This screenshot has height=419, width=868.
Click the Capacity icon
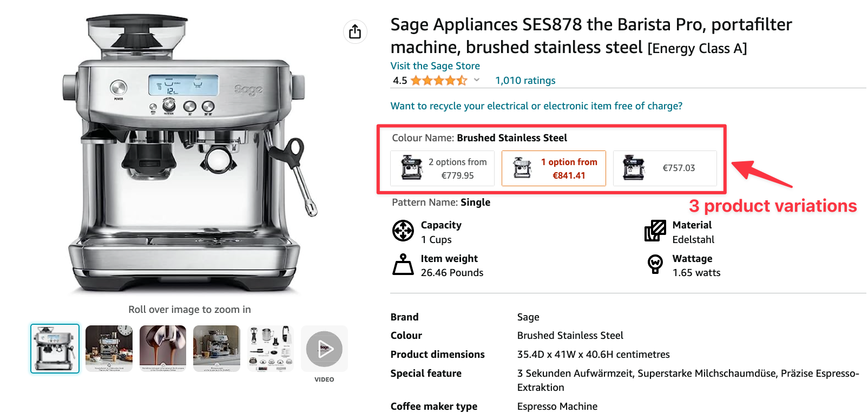click(x=403, y=231)
